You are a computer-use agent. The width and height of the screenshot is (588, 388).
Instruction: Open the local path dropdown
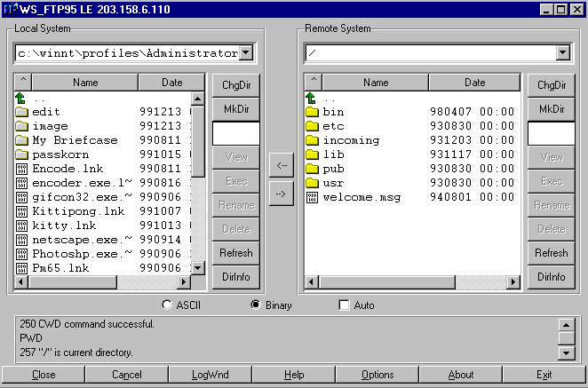point(246,52)
